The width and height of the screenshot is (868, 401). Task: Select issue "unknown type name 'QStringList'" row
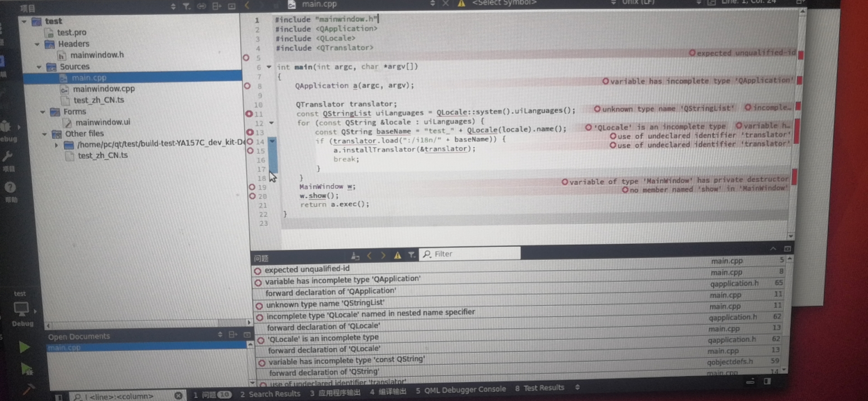tap(520, 299)
